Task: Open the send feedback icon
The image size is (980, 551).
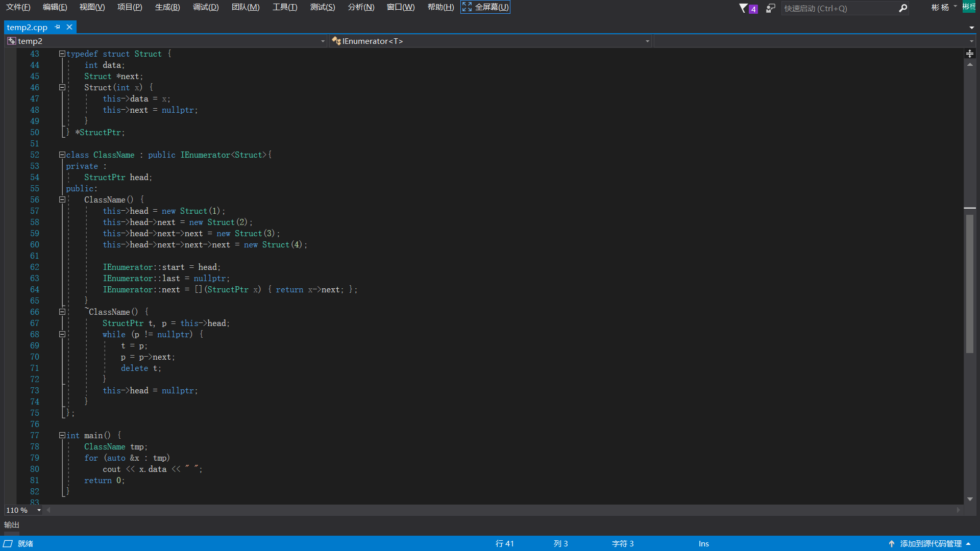Action: 771,8
